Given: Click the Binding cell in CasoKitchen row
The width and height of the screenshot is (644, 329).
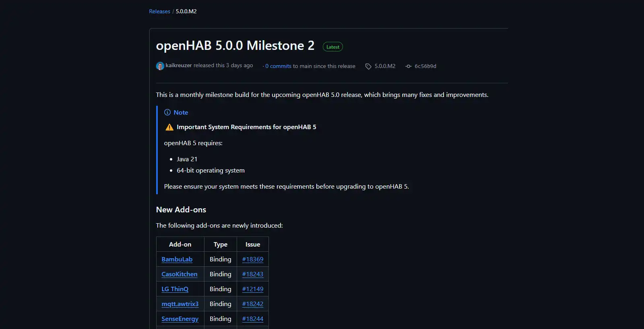Looking at the screenshot, I should click(x=221, y=274).
